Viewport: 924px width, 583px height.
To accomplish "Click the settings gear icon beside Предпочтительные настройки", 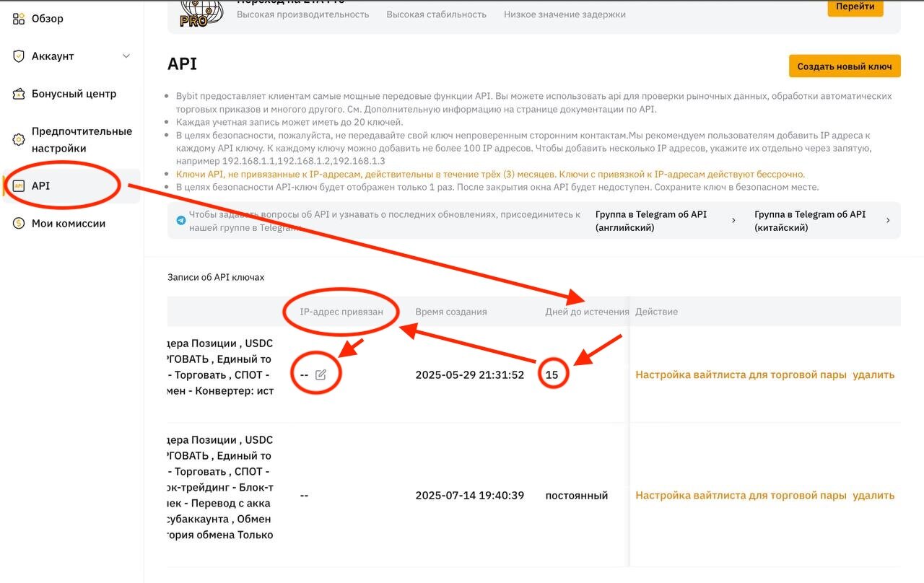I will click(19, 140).
